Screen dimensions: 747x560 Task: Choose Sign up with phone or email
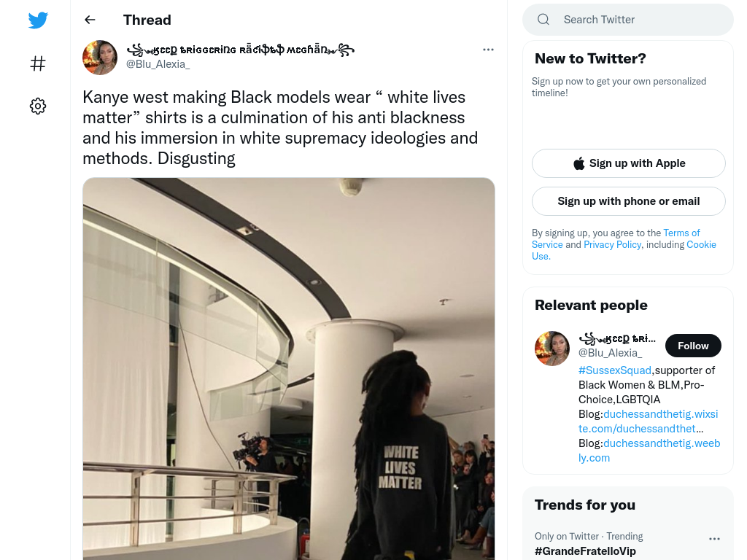point(628,201)
